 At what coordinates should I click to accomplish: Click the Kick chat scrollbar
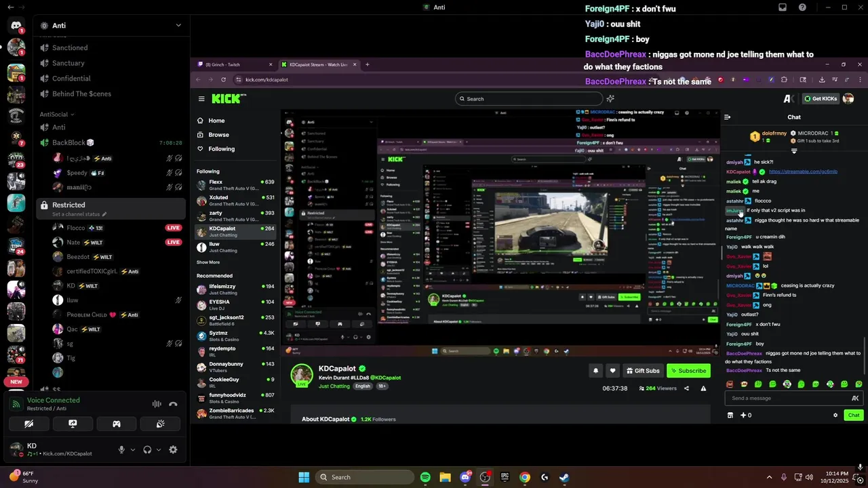point(865,356)
